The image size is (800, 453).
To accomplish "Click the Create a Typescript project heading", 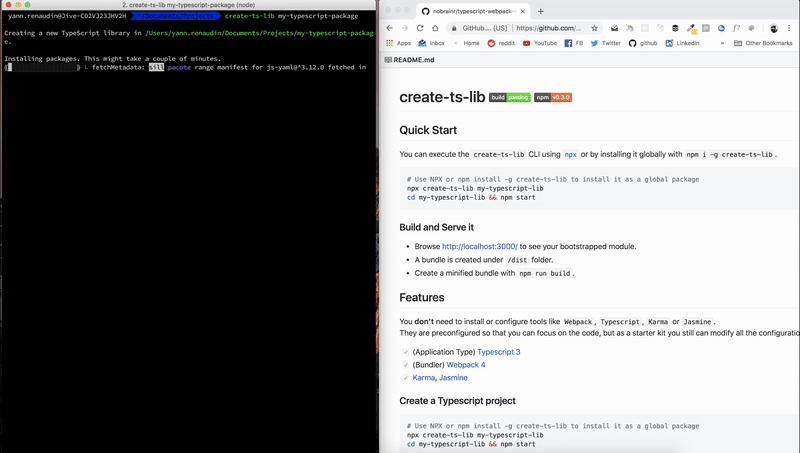I will [457, 400].
